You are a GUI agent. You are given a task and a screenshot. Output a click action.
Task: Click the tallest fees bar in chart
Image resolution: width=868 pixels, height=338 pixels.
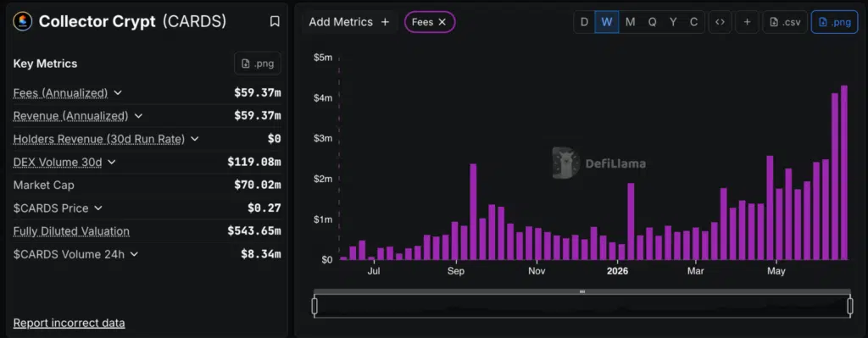[x=844, y=173]
